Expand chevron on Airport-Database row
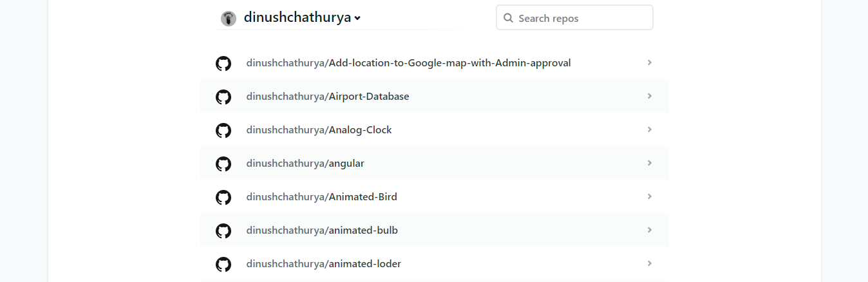This screenshot has height=282, width=868. [x=650, y=96]
